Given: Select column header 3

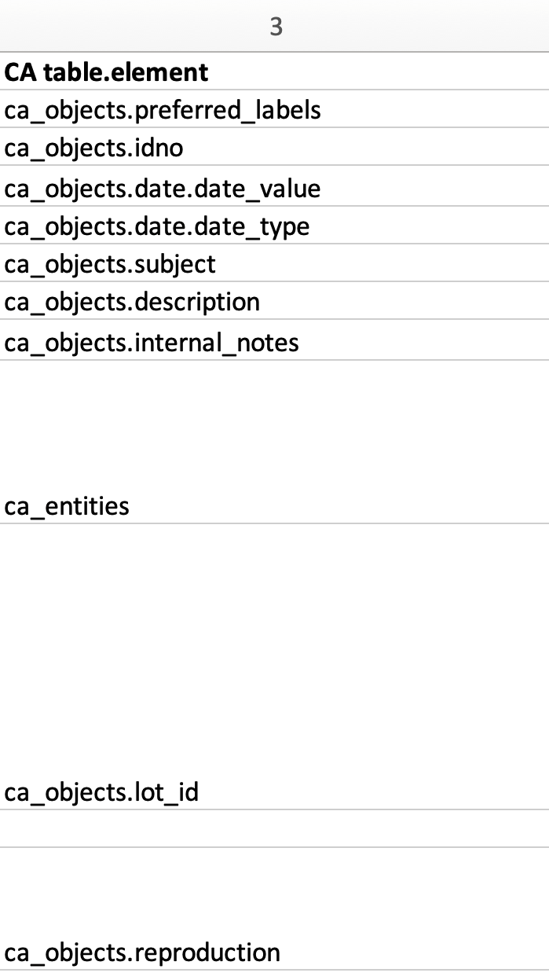Looking at the screenshot, I should pos(275,27).
